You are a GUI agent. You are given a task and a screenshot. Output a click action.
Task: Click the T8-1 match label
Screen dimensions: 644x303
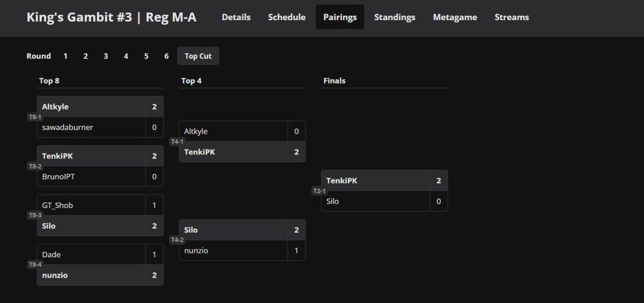point(35,117)
